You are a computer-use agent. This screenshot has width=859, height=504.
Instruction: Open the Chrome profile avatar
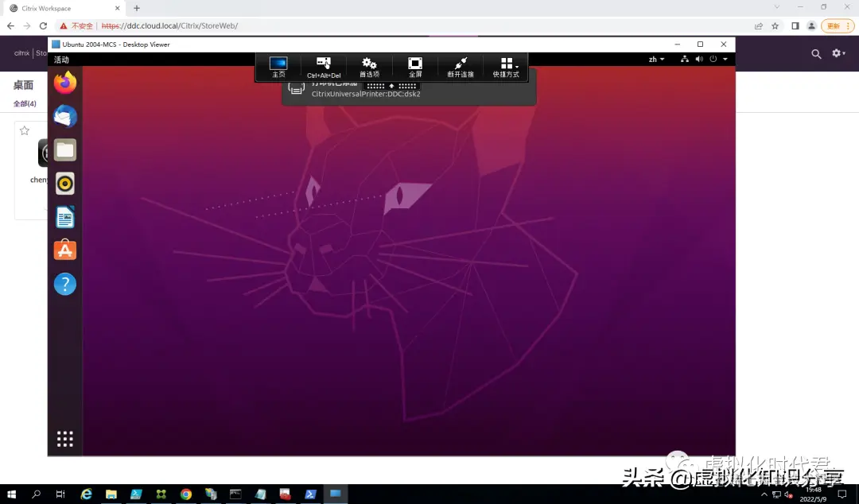[x=812, y=25]
